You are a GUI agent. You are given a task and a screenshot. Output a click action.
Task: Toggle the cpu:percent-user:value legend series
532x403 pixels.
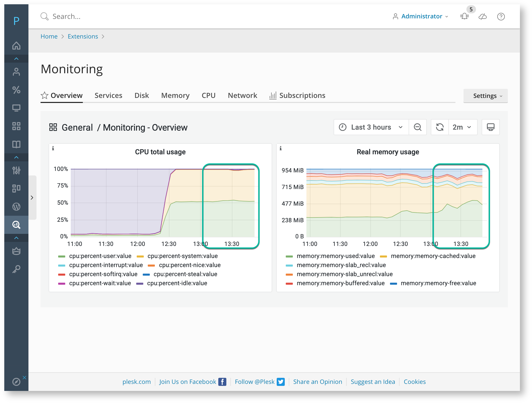tap(95, 256)
